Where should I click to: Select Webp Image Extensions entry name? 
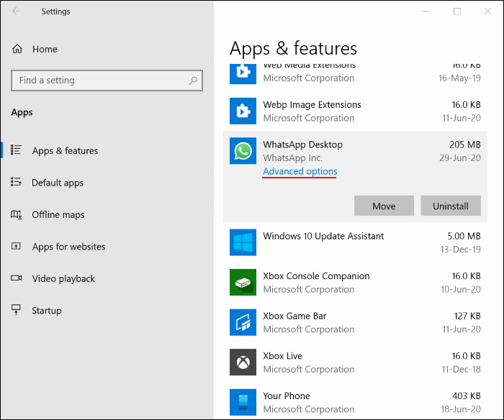[312, 105]
